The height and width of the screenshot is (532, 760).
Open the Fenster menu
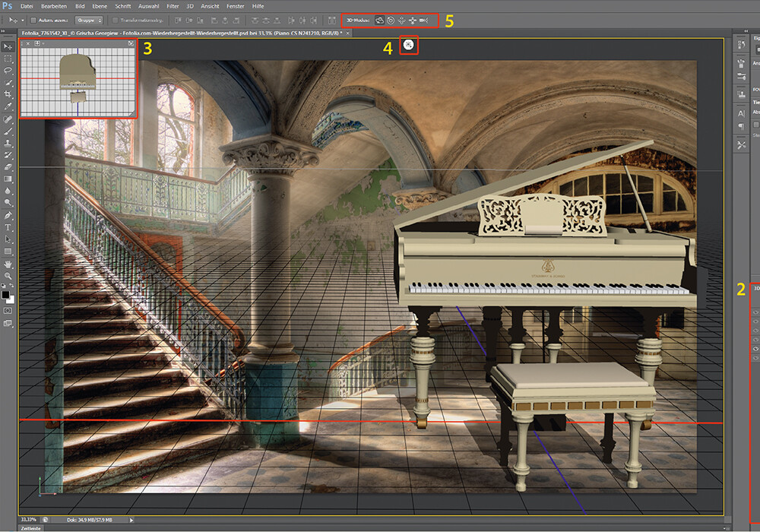coord(236,6)
